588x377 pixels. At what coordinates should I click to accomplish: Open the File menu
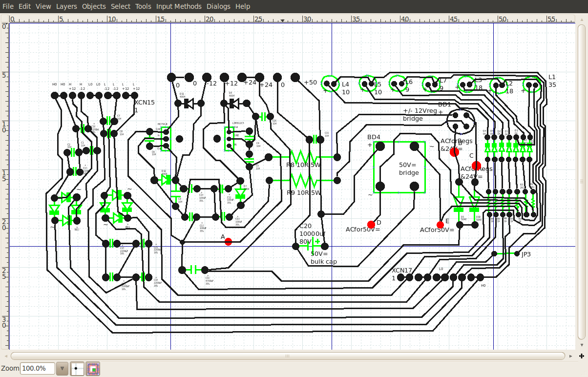click(x=8, y=6)
